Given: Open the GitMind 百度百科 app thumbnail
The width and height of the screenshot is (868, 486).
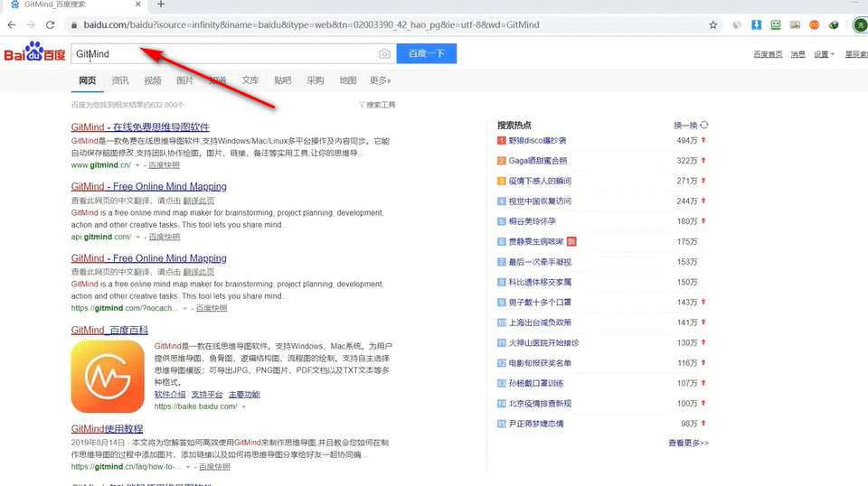Looking at the screenshot, I should pos(108,377).
